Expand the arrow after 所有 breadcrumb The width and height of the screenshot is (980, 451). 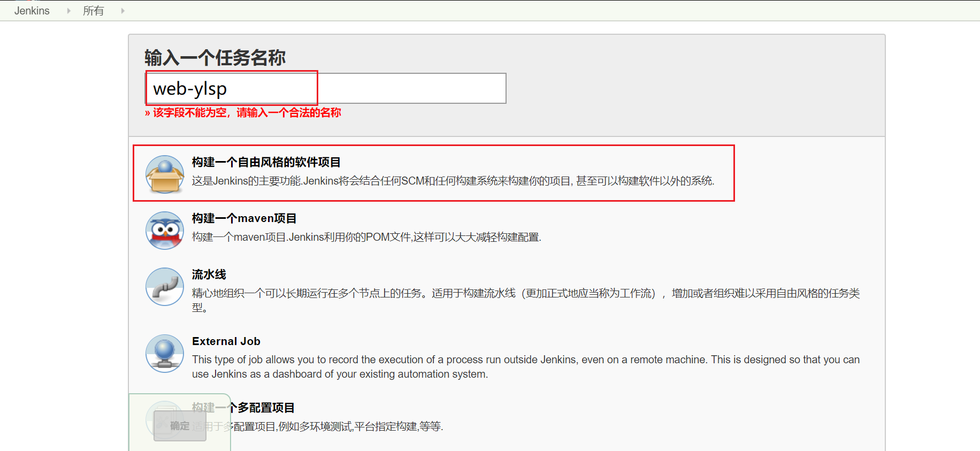(122, 11)
